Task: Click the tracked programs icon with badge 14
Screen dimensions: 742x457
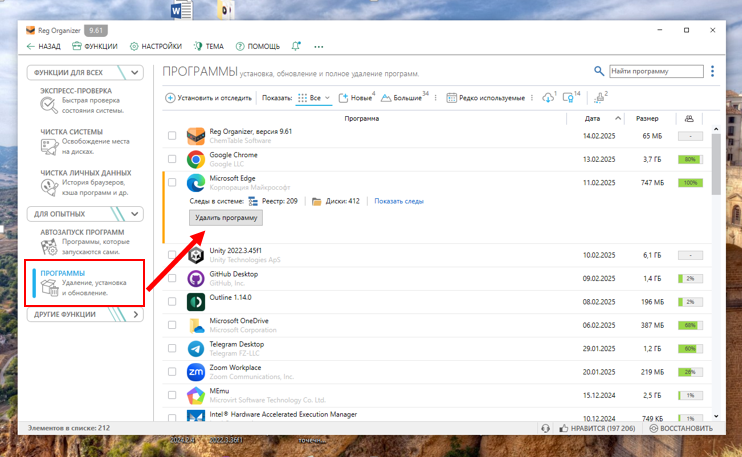Action: [570, 97]
